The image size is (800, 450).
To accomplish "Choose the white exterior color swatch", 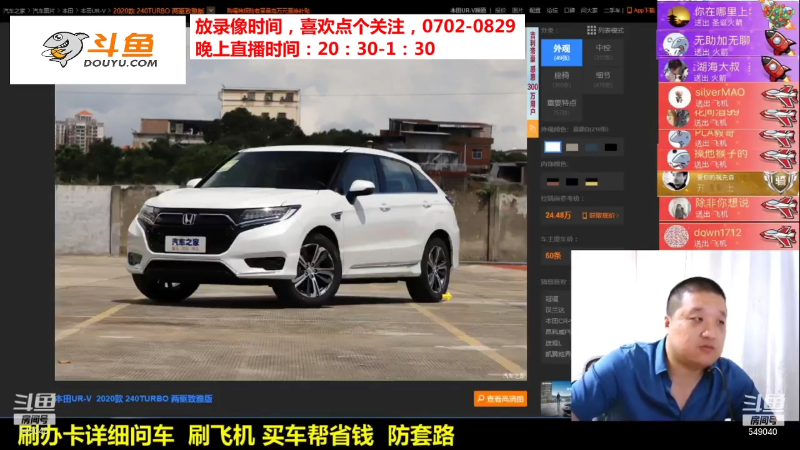I will click(552, 147).
